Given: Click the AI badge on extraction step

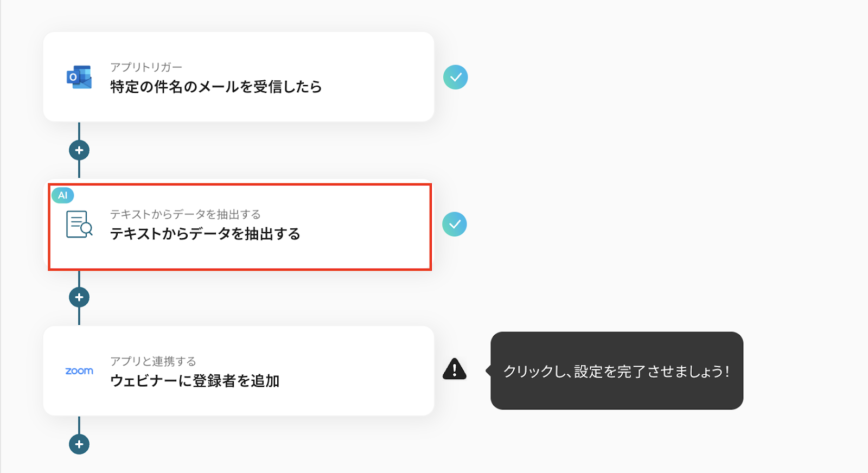Looking at the screenshot, I should (x=63, y=195).
